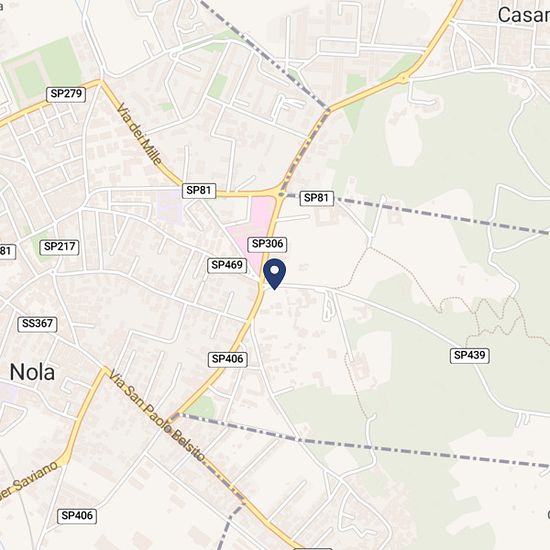
Task: Click the roundabout junction by SP81
Action: coord(281,193)
